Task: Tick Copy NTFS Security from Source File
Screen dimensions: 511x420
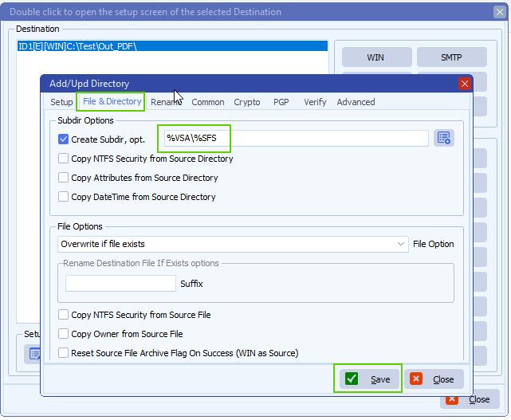Action: point(64,315)
